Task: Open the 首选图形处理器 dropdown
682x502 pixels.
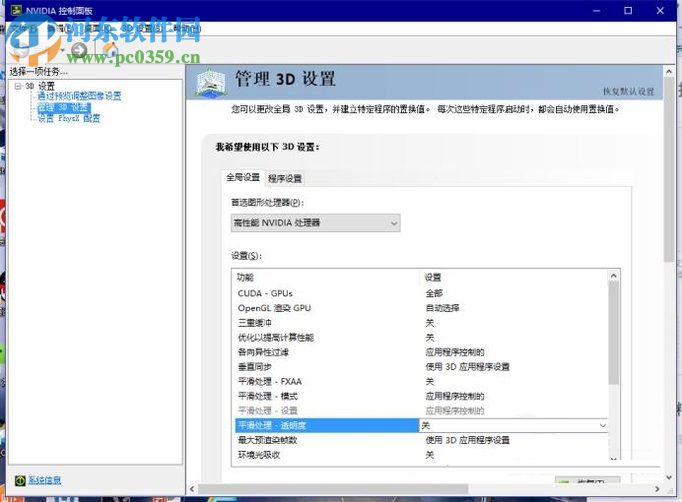Action: click(315, 223)
